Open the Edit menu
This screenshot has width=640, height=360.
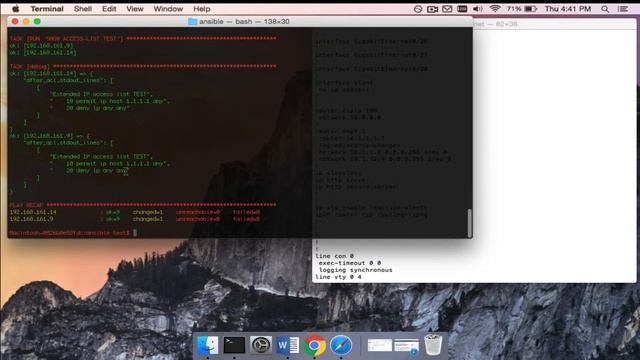point(109,9)
